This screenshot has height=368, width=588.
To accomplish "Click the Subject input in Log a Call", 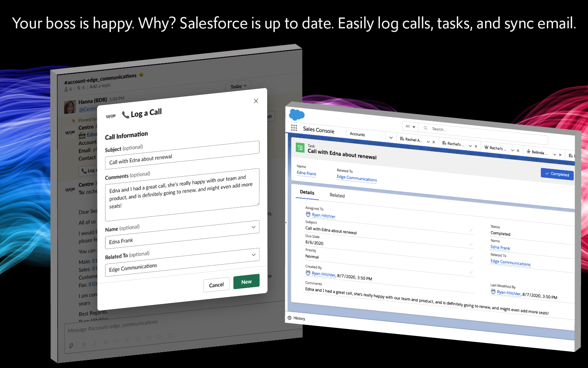I will pos(182,155).
